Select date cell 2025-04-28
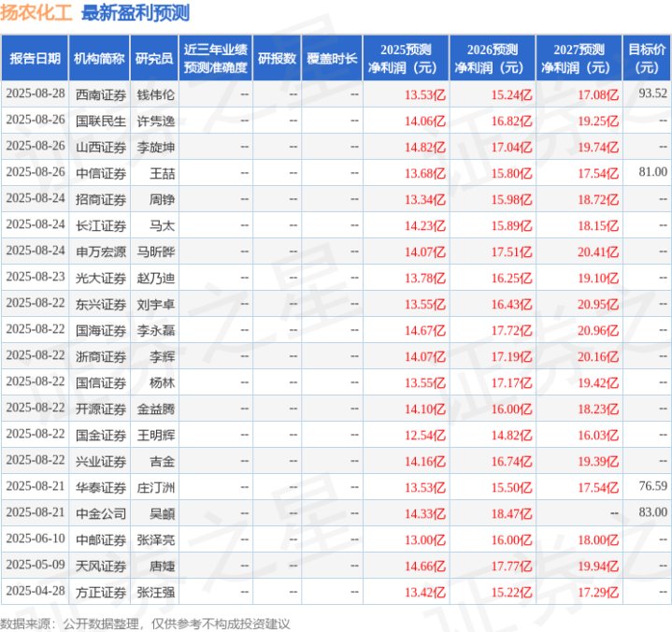Viewport: 672px width, 632px height. point(36,591)
